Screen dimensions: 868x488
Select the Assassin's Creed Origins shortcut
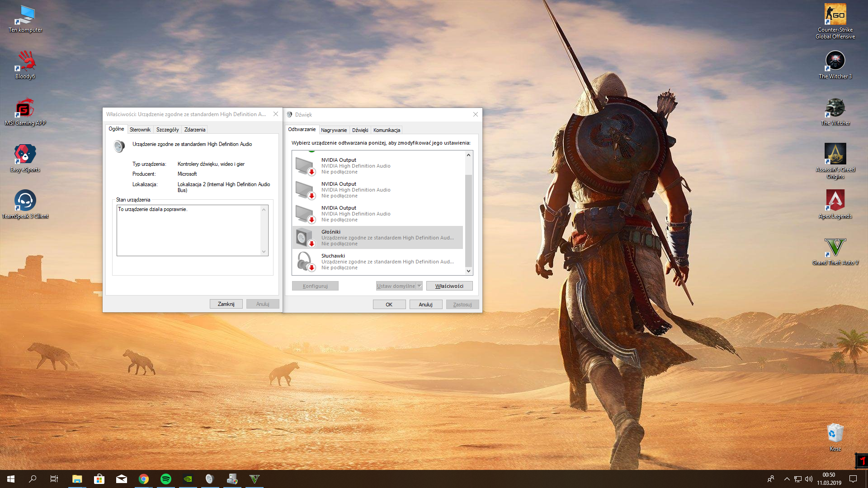point(835,161)
